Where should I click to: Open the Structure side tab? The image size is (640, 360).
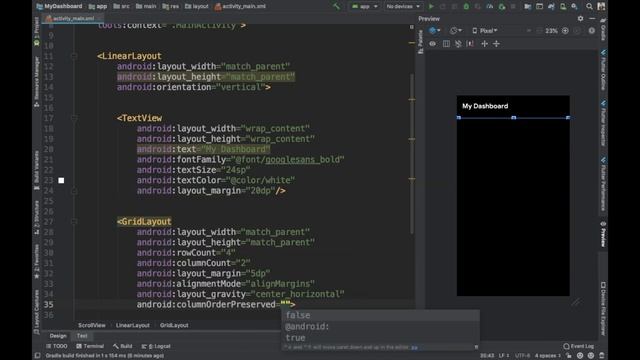point(37,218)
